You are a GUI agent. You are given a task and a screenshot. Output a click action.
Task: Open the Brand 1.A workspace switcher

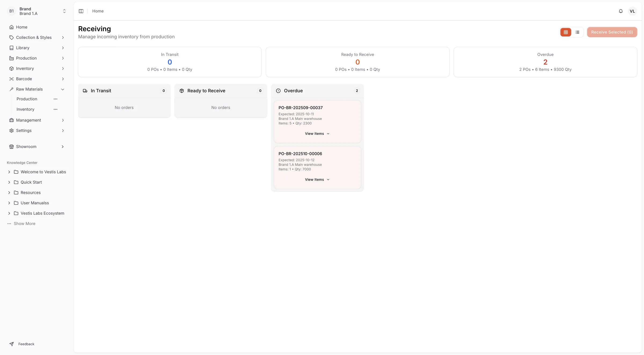tap(37, 11)
